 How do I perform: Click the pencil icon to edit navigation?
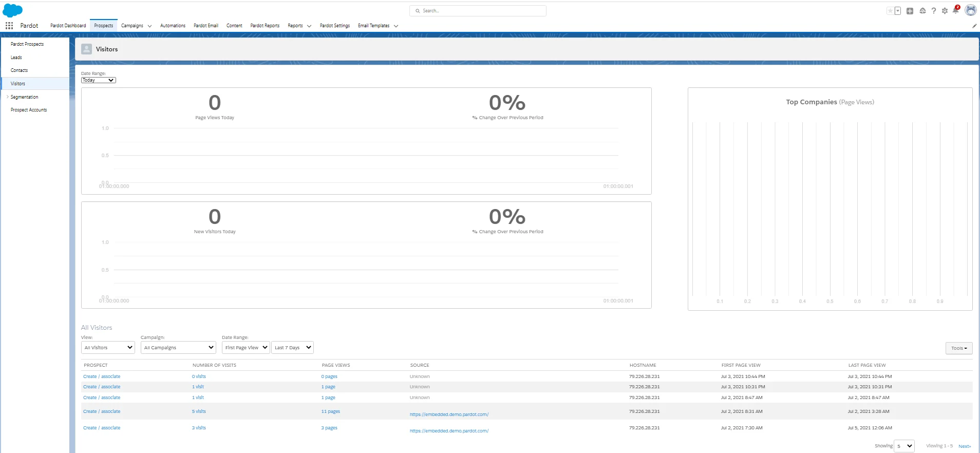974,26
